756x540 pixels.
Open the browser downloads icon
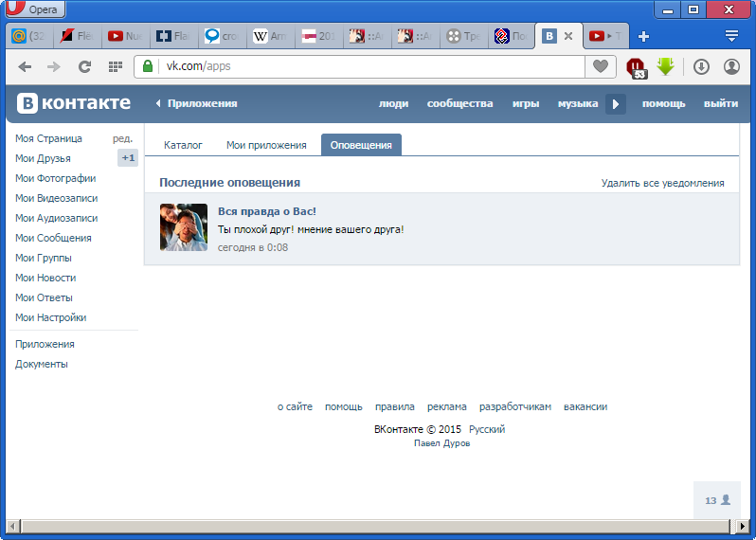point(701,66)
